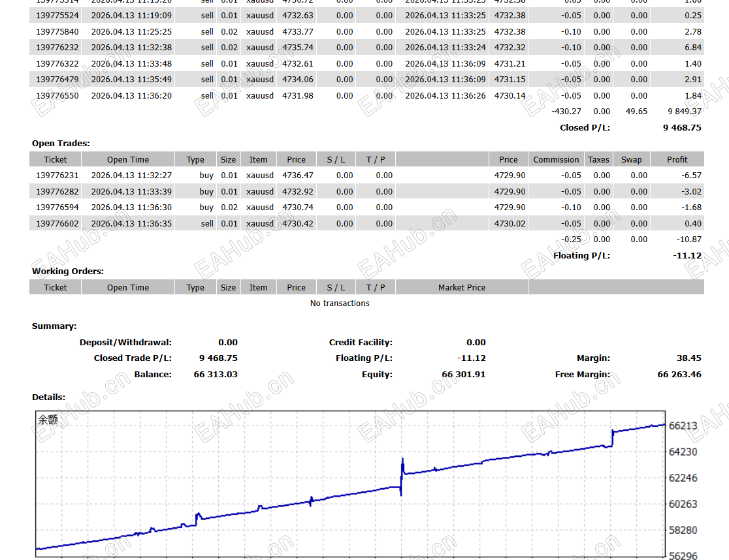
Task: Click chart axis value 66213
Action: [683, 426]
